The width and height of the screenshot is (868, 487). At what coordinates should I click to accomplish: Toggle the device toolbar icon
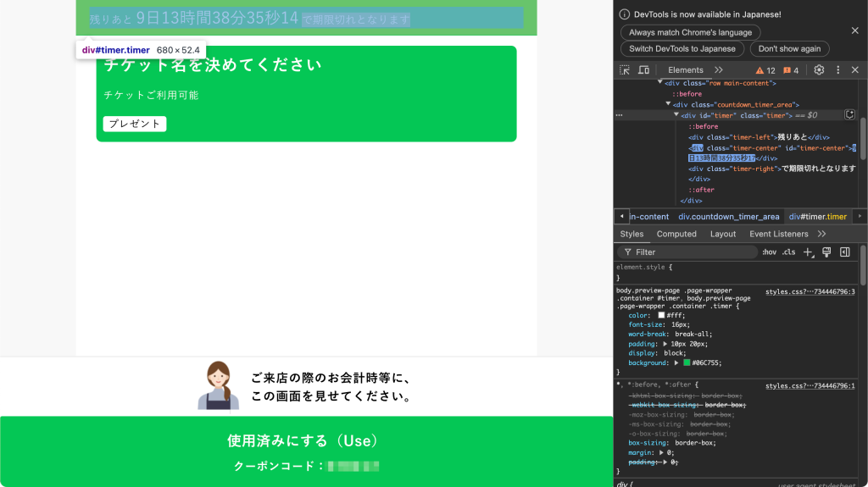tap(643, 70)
